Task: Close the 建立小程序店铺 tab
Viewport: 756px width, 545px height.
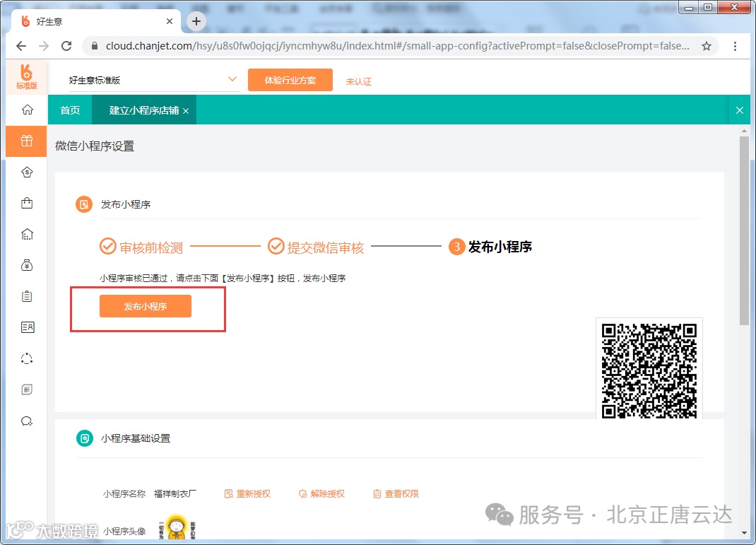Action: 186,111
